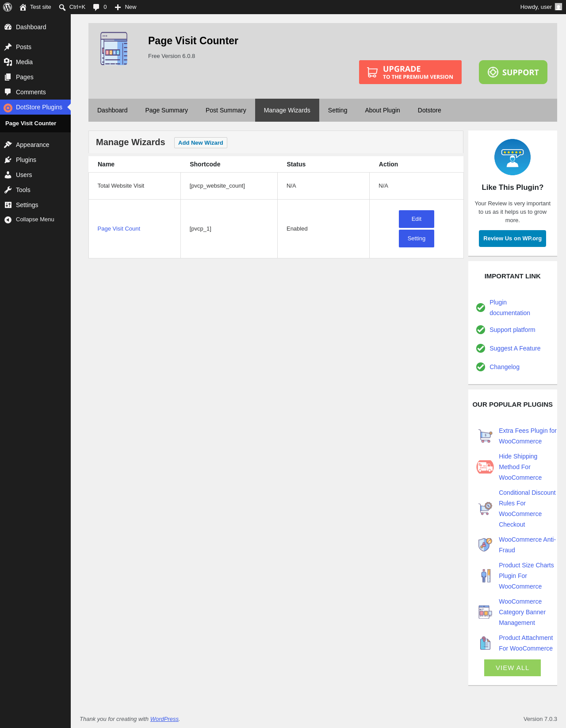Click the DotStore Plugins orange circle icon
Image resolution: width=566 pixels, height=728 pixels.
(x=8, y=108)
